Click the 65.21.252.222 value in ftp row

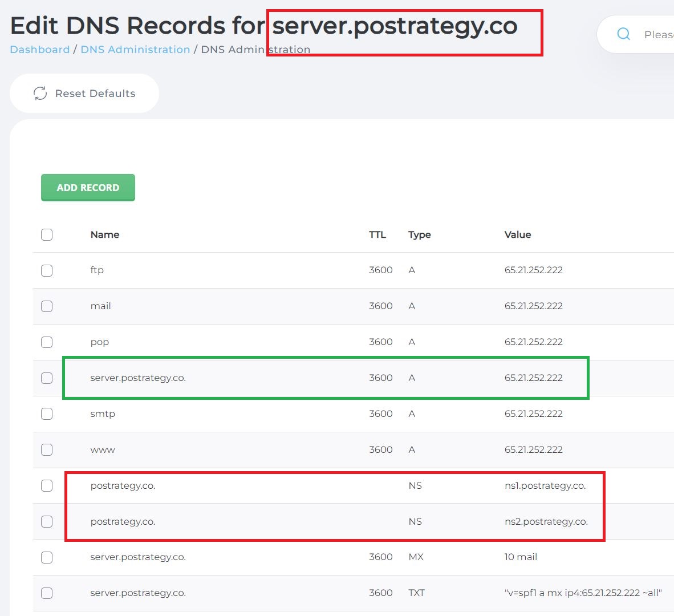pos(533,270)
